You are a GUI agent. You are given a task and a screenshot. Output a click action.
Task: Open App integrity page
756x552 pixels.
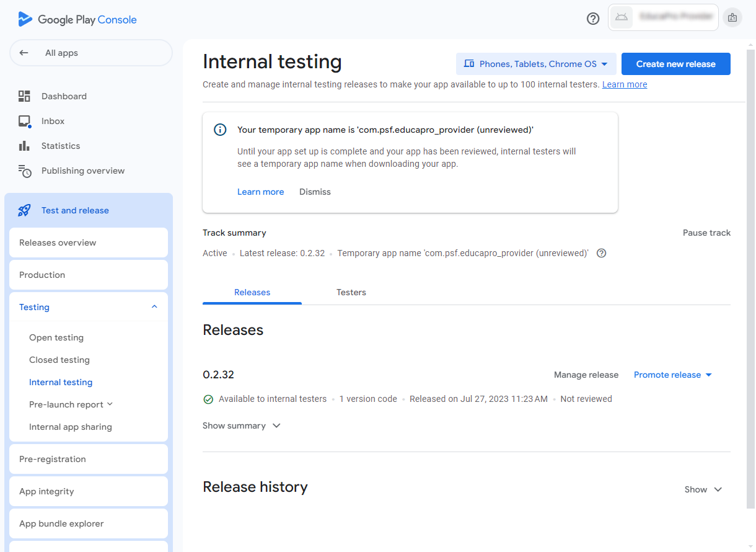tap(89, 491)
